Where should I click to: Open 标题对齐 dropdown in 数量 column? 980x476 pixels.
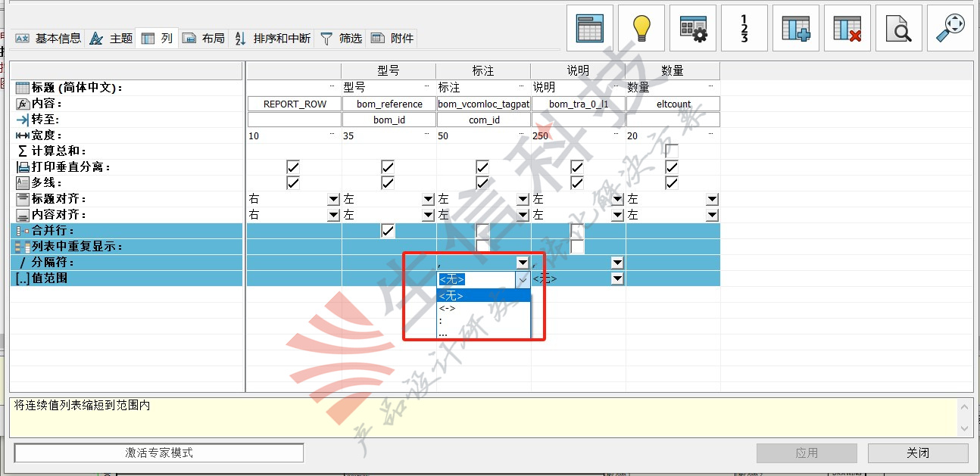click(712, 199)
